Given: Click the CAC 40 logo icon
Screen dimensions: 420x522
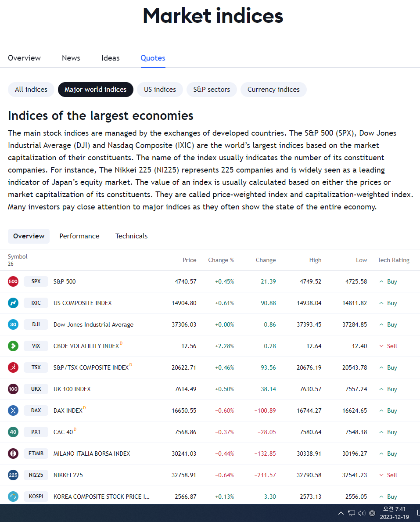Looking at the screenshot, I should (13, 432).
